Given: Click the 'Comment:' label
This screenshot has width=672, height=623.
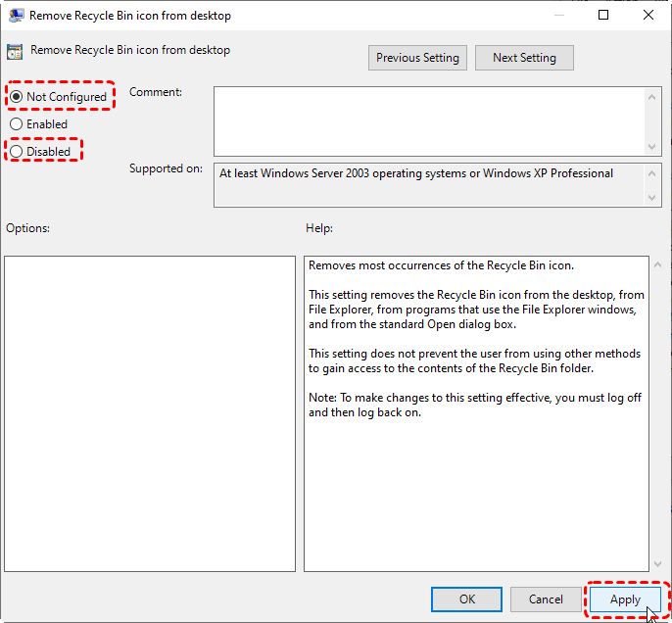Looking at the screenshot, I should click(156, 92).
